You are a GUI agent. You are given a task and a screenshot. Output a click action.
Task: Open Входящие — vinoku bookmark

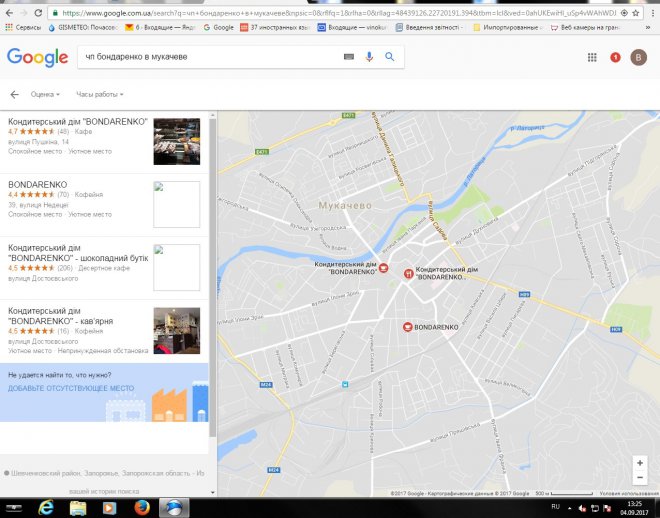[x=352, y=27]
